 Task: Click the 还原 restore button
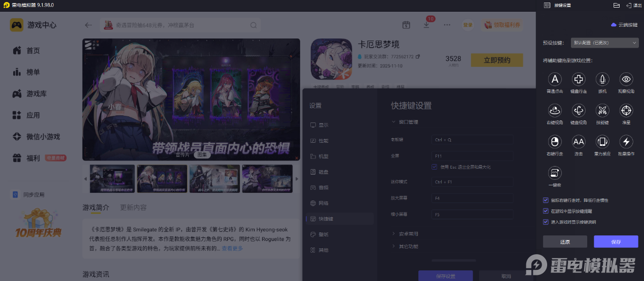click(x=565, y=242)
